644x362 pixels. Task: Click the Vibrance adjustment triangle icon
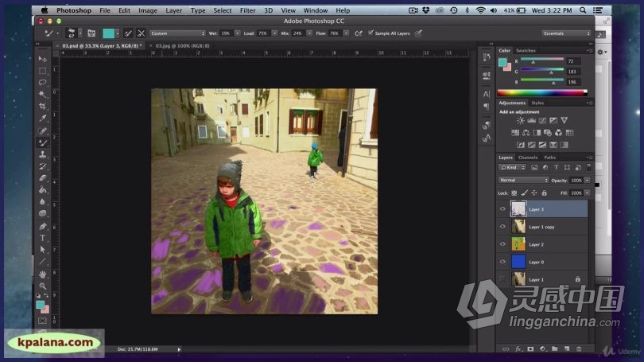[564, 120]
